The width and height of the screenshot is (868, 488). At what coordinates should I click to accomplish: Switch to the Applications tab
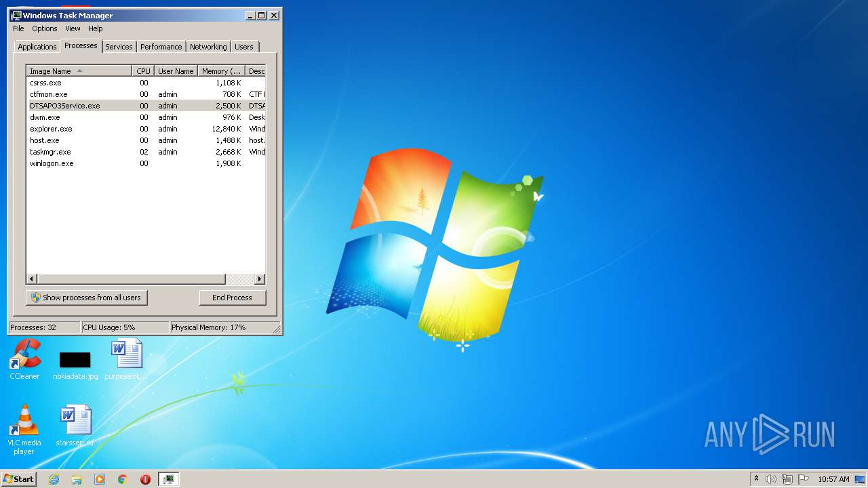37,47
